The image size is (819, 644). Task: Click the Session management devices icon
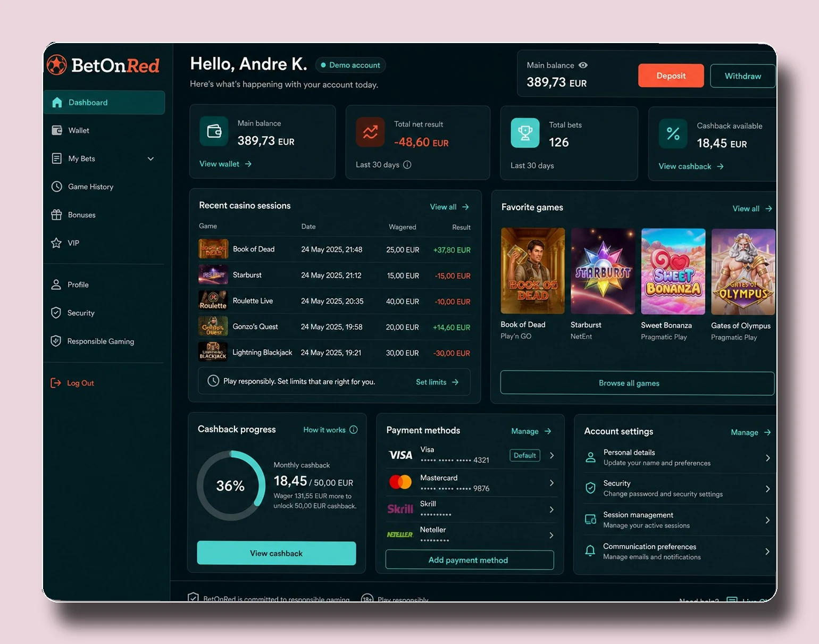click(590, 520)
